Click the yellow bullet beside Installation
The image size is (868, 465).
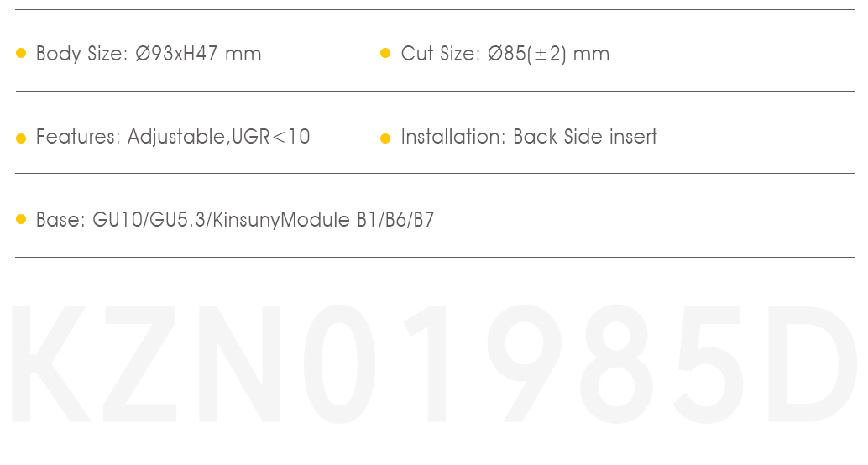pyautogui.click(x=385, y=138)
